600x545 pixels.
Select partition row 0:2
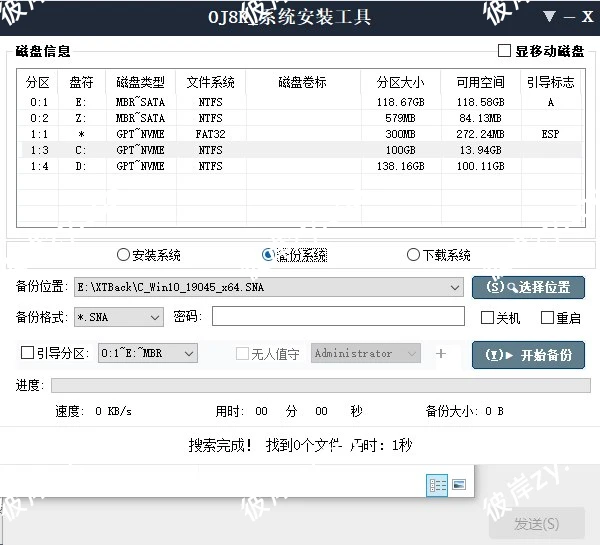tap(301, 118)
